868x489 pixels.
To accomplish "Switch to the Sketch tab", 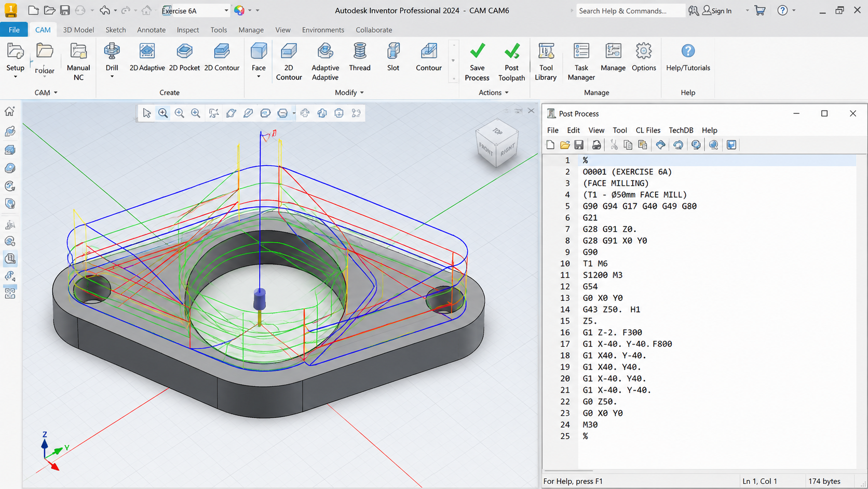I will click(116, 30).
